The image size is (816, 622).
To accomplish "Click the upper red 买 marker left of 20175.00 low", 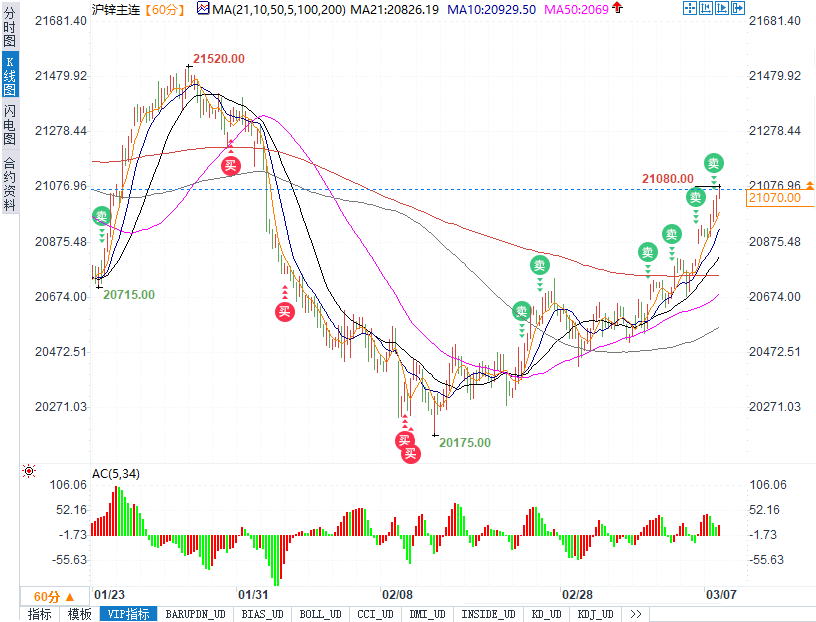I will pyautogui.click(x=404, y=440).
